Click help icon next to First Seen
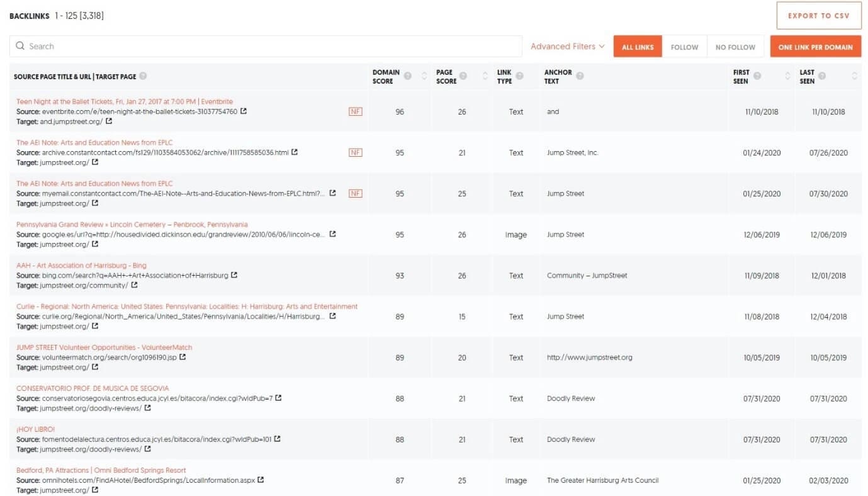 coord(757,76)
